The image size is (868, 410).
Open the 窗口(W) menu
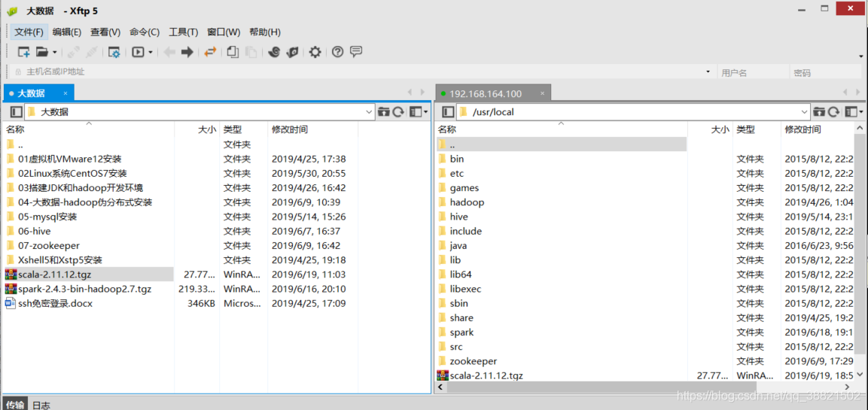point(224,32)
